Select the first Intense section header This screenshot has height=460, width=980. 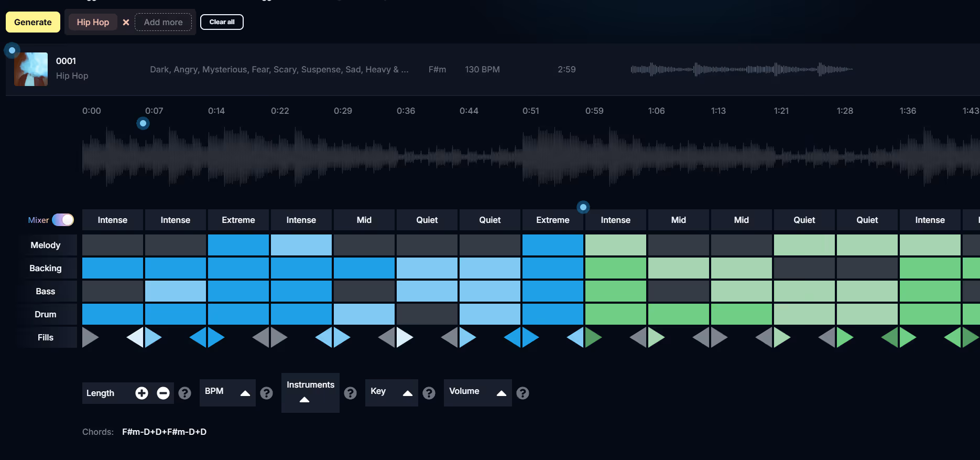(113, 220)
